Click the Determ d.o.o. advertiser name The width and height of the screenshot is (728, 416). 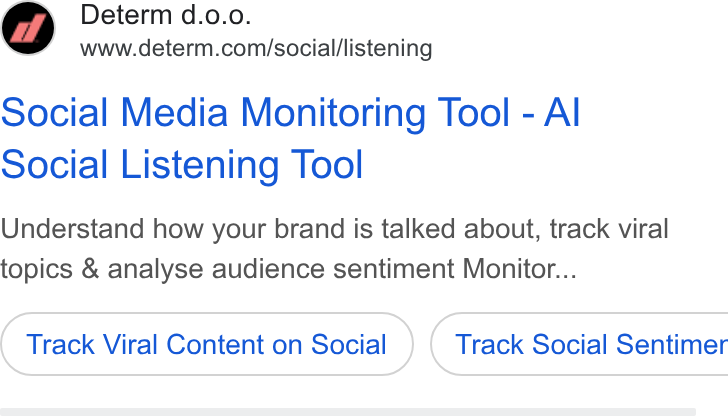coord(166,15)
